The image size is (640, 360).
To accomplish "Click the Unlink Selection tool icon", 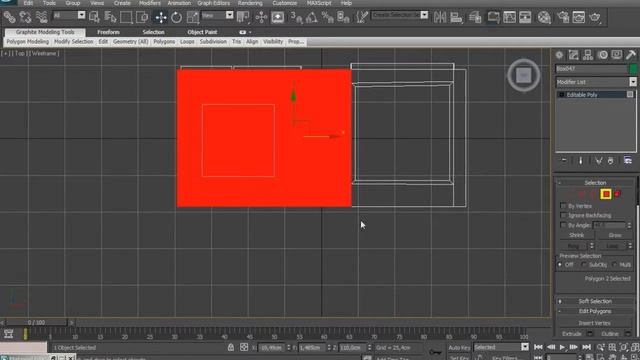I will (25, 17).
